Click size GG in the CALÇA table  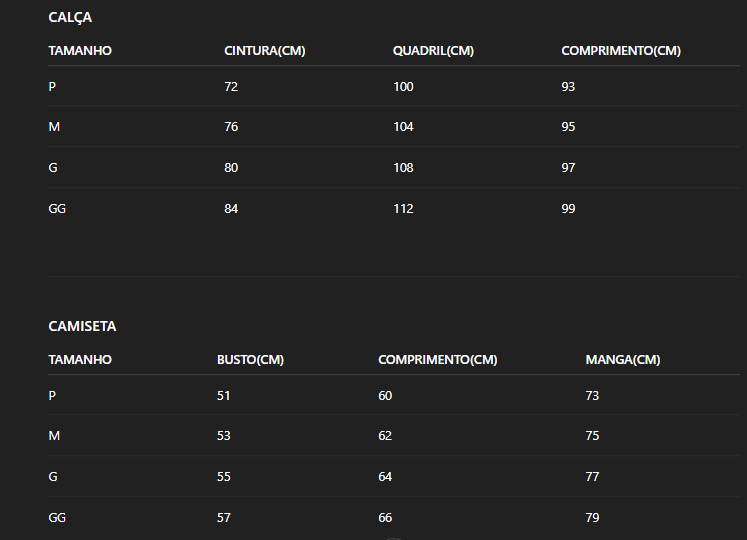click(x=57, y=209)
